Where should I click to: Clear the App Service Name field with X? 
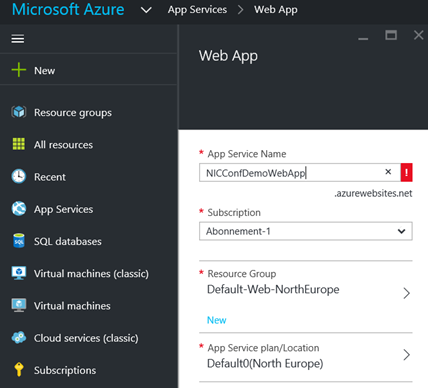[x=388, y=172]
